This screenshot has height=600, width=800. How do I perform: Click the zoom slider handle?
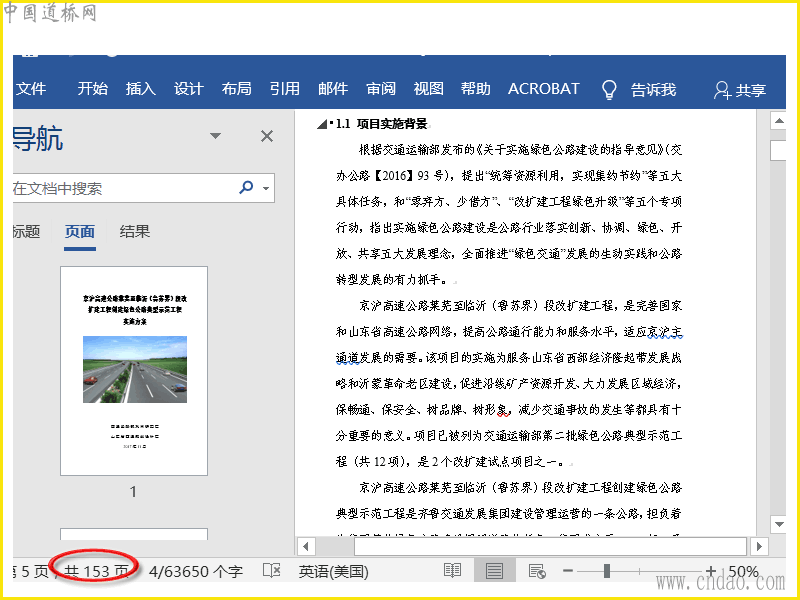[x=607, y=571]
